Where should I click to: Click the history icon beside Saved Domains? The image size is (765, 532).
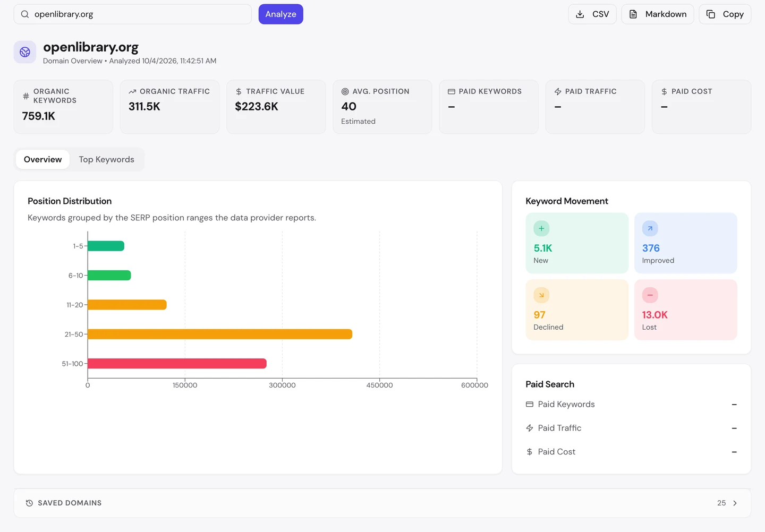(30, 503)
